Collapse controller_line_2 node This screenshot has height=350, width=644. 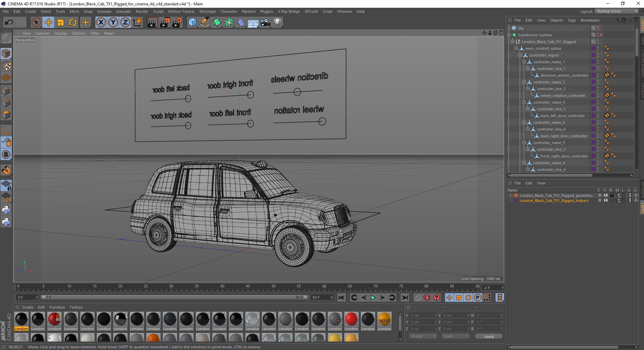[527, 89]
